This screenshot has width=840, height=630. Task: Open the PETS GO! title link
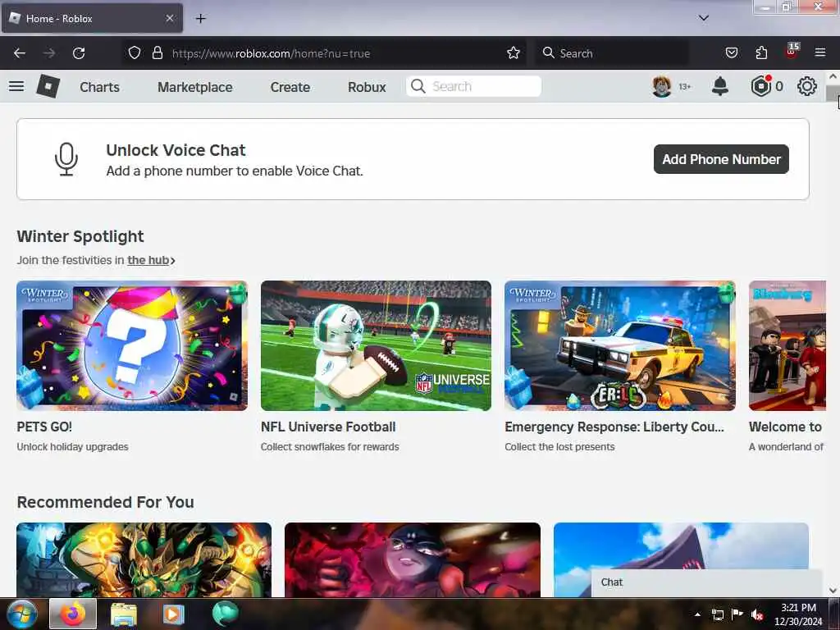click(44, 427)
